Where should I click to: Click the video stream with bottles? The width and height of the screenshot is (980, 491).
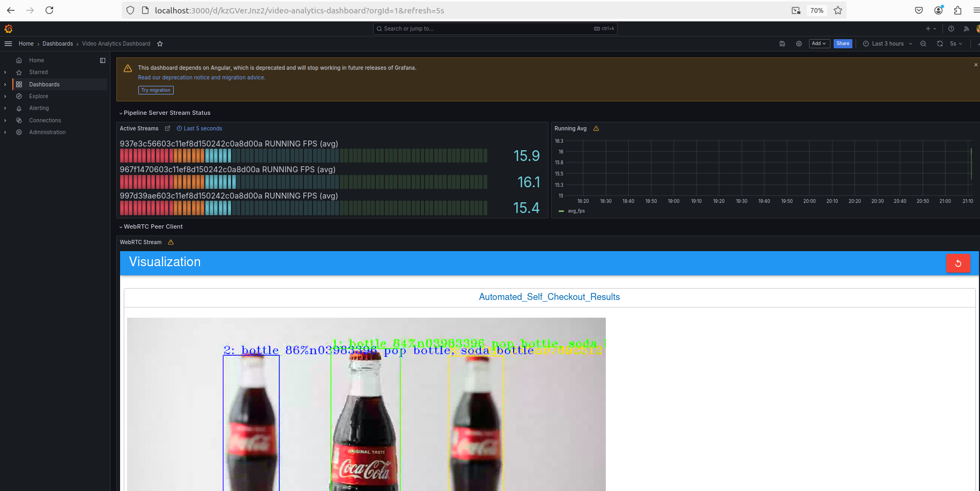point(366,404)
